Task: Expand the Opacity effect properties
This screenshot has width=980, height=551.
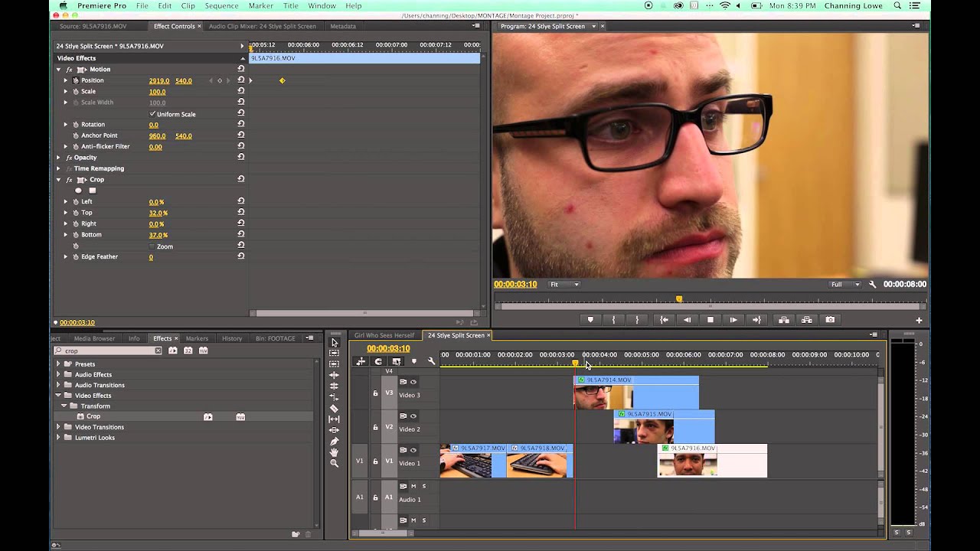Action: pos(58,158)
